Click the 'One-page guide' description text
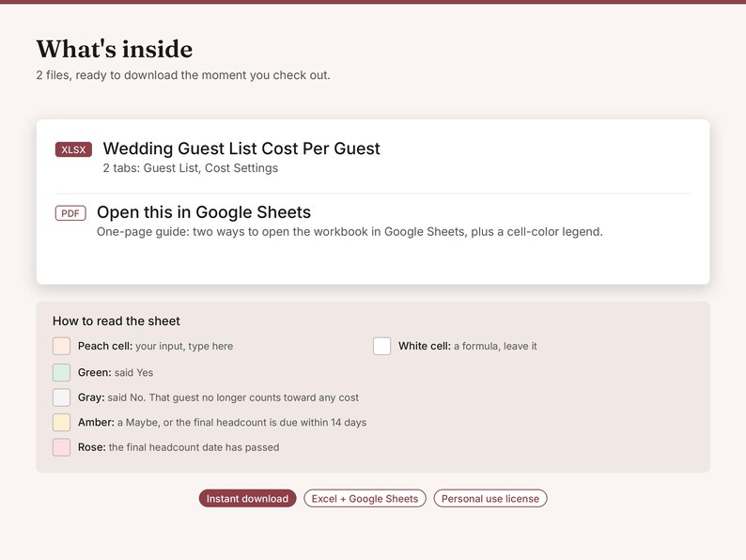Viewport: 746px width, 560px height. coord(350,232)
